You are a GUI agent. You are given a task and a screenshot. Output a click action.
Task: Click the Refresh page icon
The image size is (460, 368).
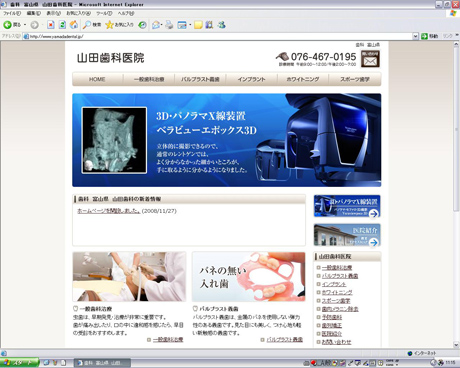tap(62, 25)
